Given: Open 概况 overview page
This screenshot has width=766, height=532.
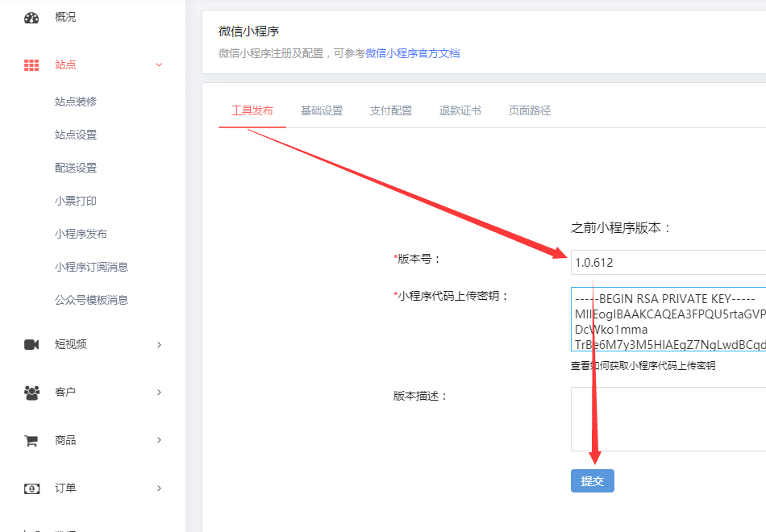Looking at the screenshot, I should point(65,18).
